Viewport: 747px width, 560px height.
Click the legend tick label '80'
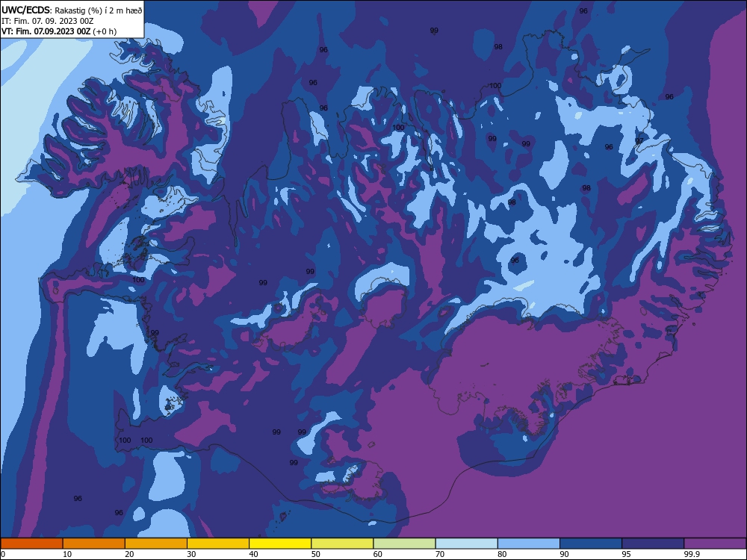point(502,554)
